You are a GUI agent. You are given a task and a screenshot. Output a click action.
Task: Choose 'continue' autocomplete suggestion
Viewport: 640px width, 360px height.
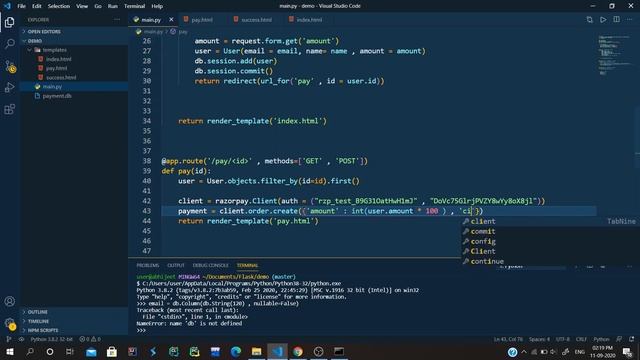click(549, 261)
